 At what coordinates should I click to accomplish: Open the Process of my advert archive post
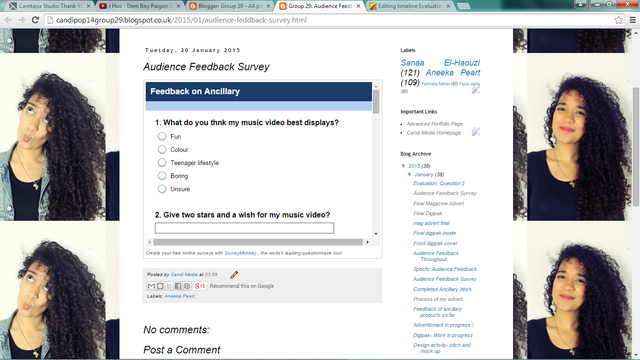tap(438, 299)
